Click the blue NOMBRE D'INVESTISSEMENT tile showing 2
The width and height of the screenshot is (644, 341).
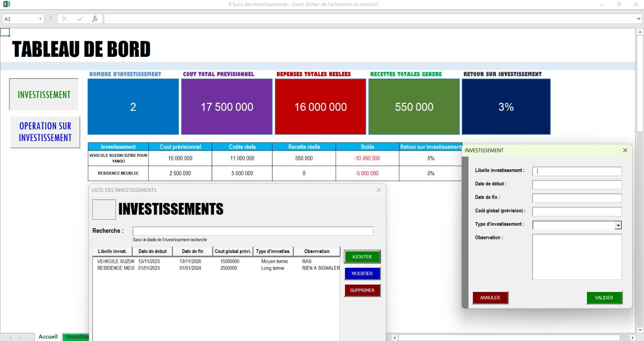click(x=133, y=107)
